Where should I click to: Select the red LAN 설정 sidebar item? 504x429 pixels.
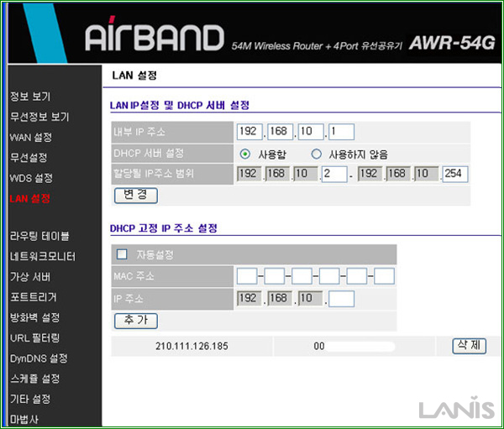(x=30, y=198)
